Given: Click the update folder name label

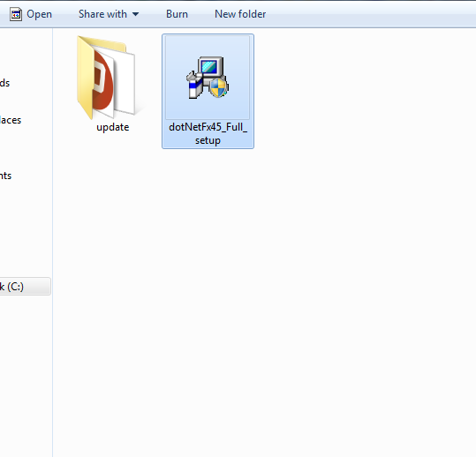Looking at the screenshot, I should click(x=113, y=127).
